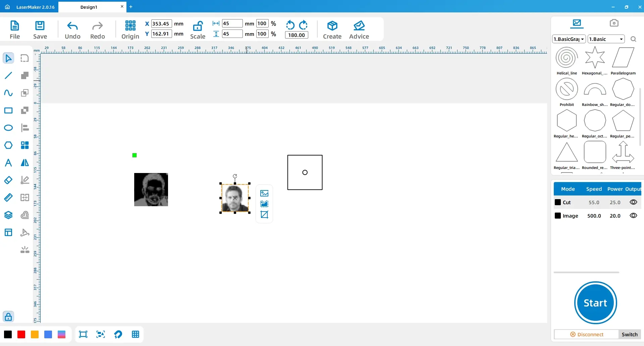Image resolution: width=644 pixels, height=346 pixels.
Task: Click the X coordinate input field
Action: tap(161, 24)
